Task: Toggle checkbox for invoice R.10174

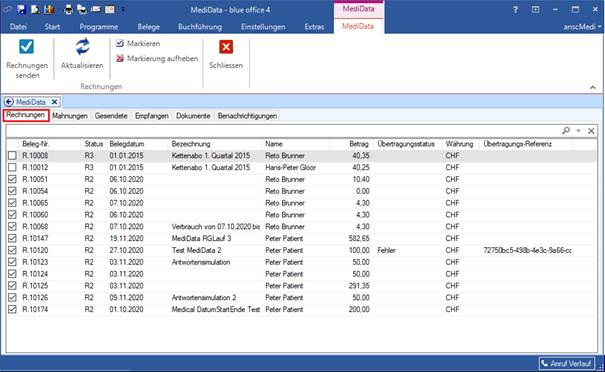Action: coord(12,309)
